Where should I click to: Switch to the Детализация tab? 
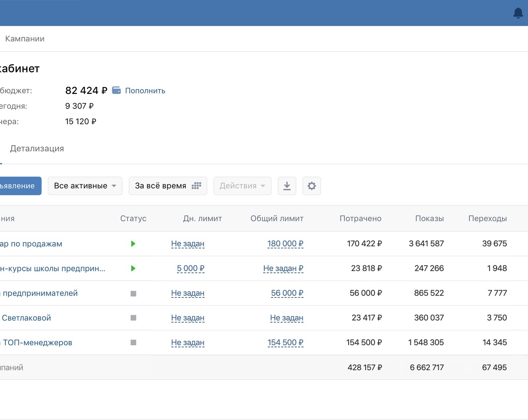tap(37, 148)
